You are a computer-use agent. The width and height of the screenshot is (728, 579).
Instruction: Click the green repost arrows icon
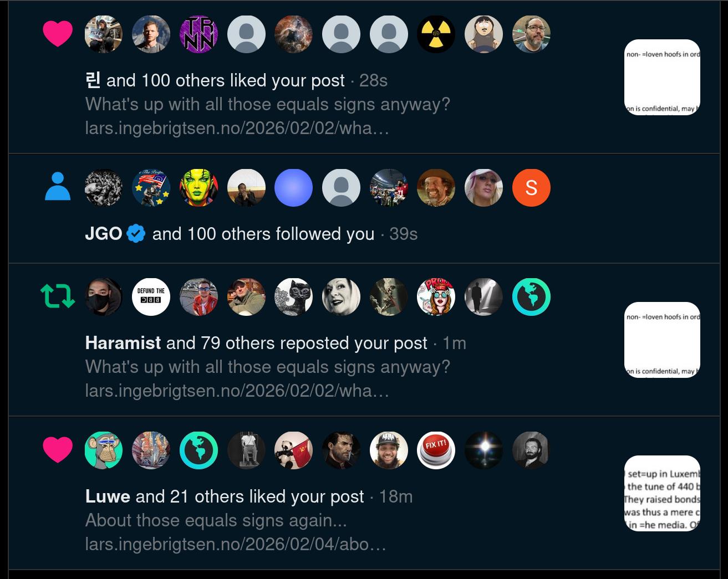58,296
